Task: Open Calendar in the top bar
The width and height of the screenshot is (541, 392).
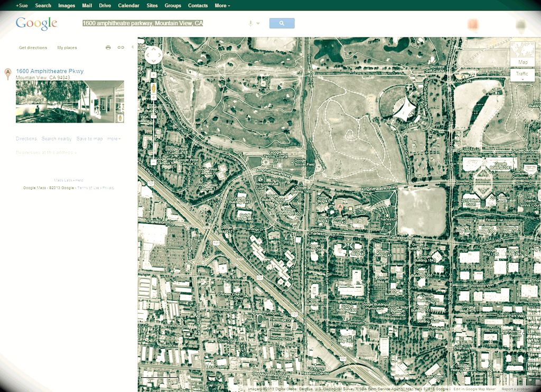Action: click(129, 5)
